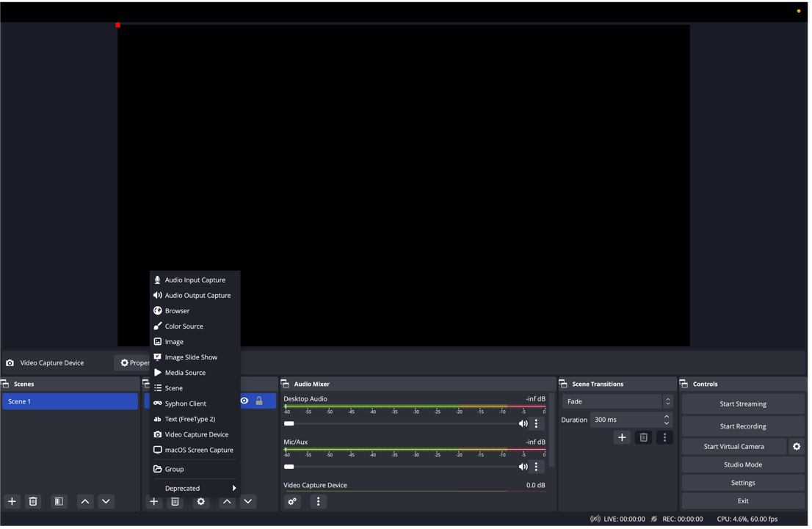Add Video Capture Device from menu
Viewport: 812px width, 529px height.
tap(195, 437)
